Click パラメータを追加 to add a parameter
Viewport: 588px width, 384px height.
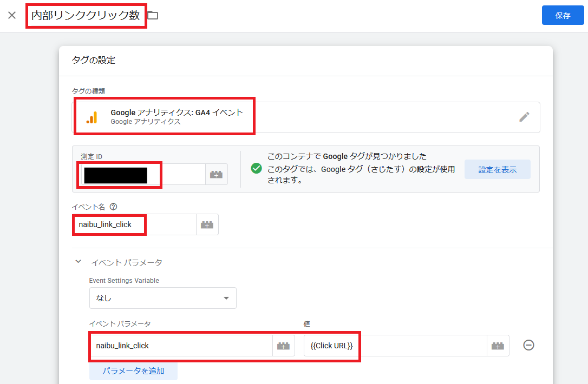pyautogui.click(x=133, y=371)
